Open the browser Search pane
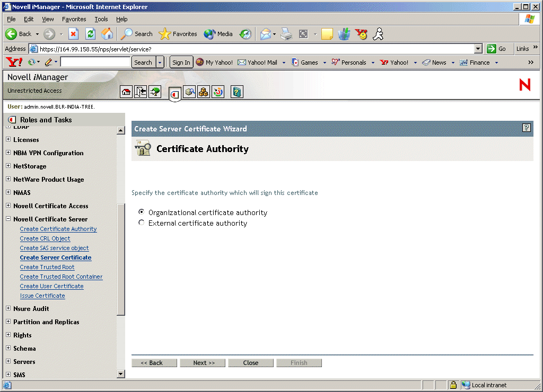This screenshot has height=392, width=543. click(x=137, y=34)
